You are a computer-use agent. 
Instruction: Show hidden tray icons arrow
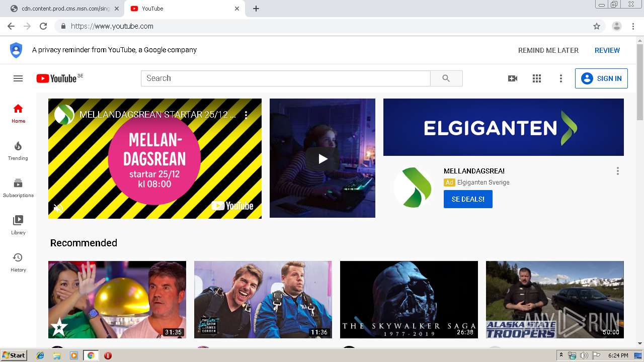pyautogui.click(x=561, y=355)
